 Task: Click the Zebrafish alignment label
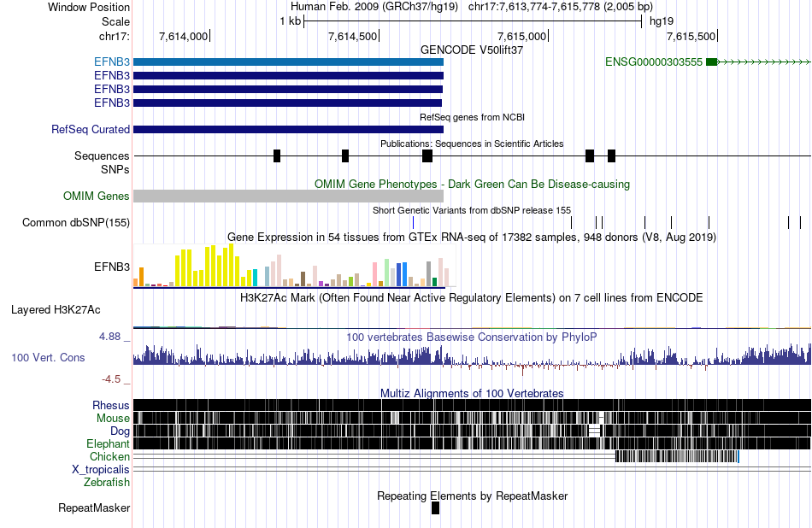pyautogui.click(x=107, y=483)
